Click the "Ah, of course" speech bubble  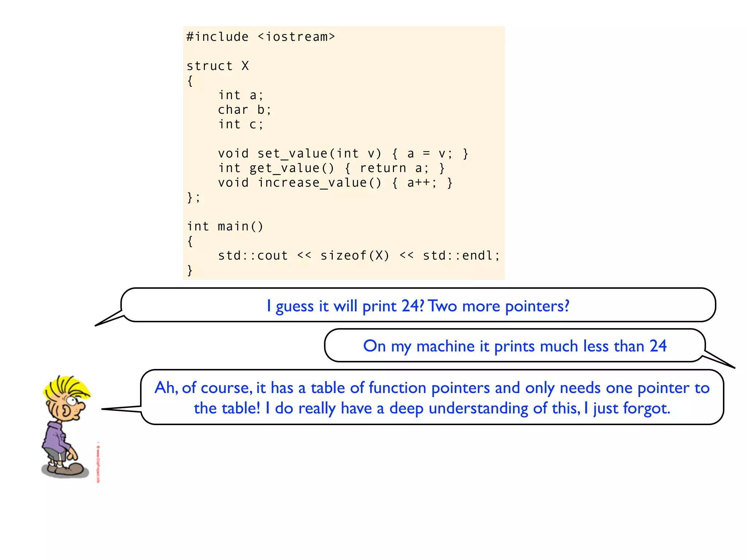(x=432, y=397)
